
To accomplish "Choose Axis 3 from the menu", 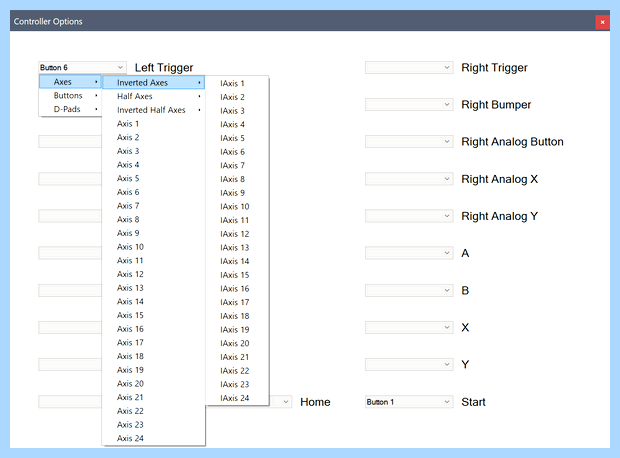I will (x=153, y=151).
